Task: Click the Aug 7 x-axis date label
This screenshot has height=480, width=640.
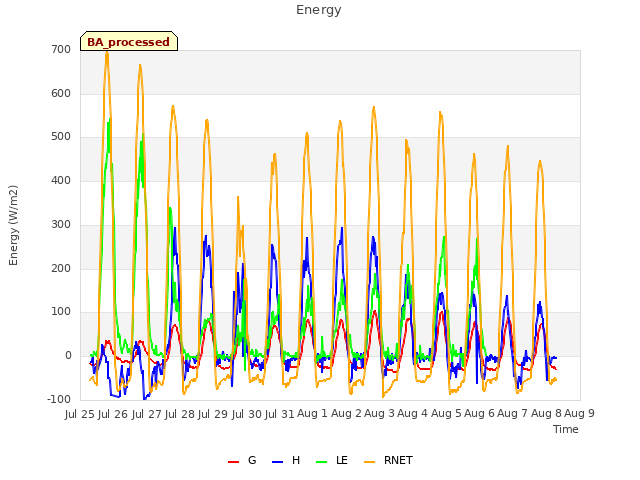Action: [513, 414]
